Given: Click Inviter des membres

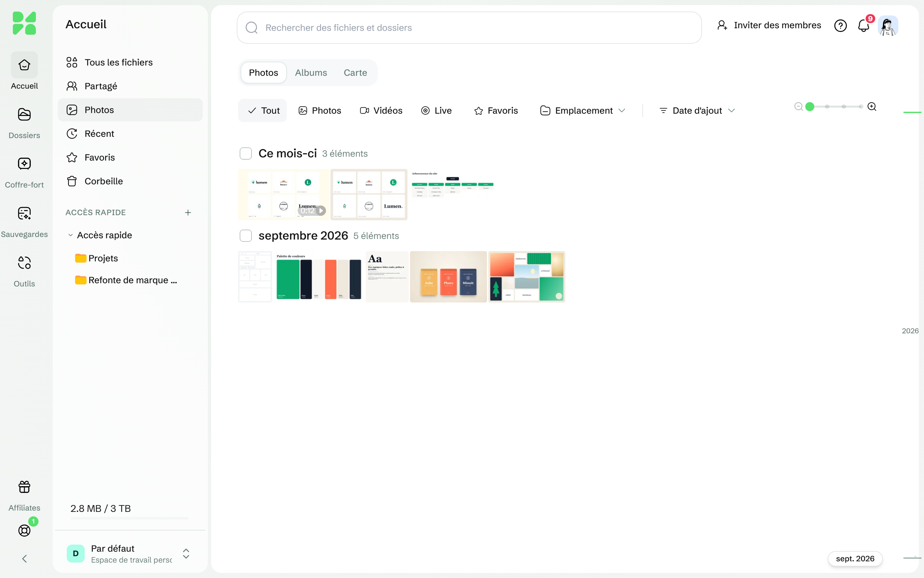Looking at the screenshot, I should pos(769,25).
